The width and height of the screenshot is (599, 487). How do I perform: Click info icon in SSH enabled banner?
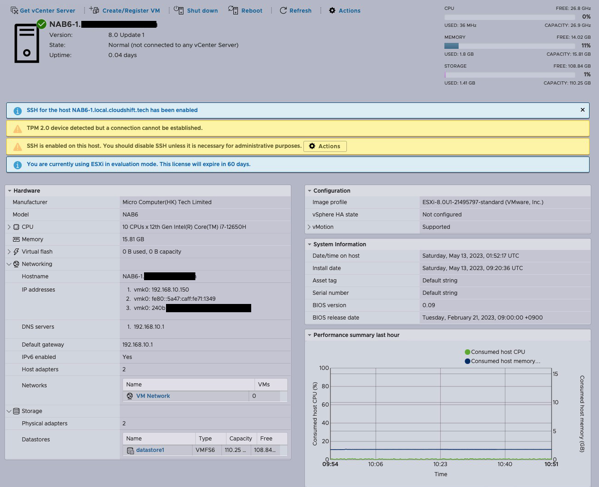pos(17,111)
